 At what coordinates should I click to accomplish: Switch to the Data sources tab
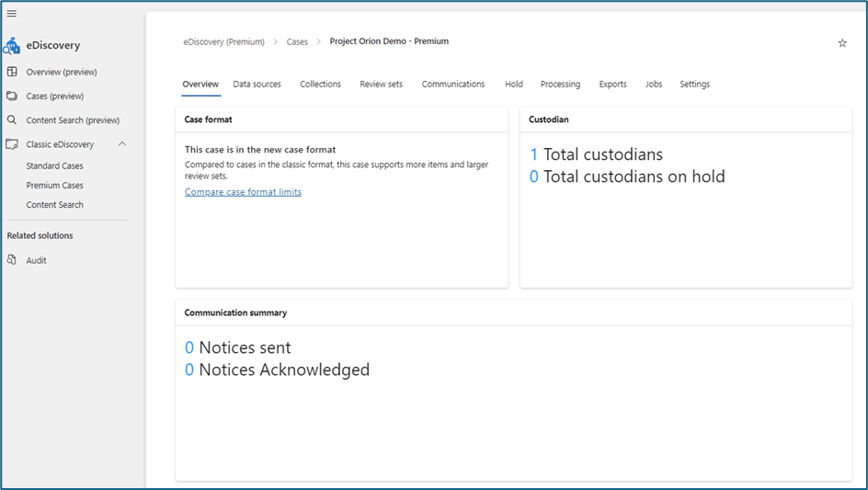(x=257, y=85)
